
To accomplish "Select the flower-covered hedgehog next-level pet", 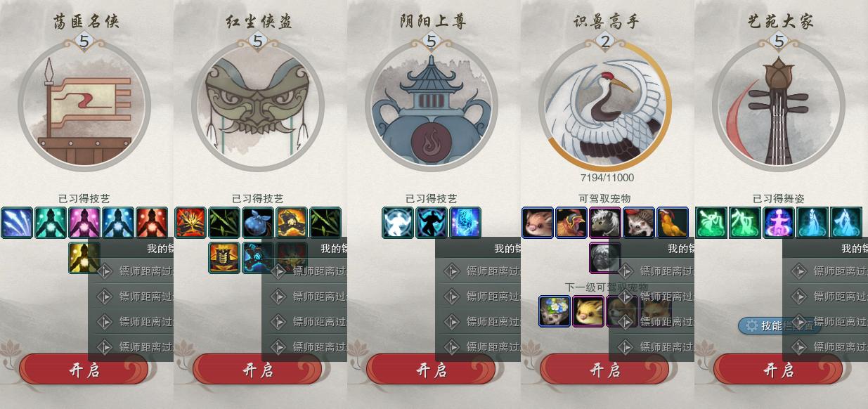I will (x=555, y=311).
